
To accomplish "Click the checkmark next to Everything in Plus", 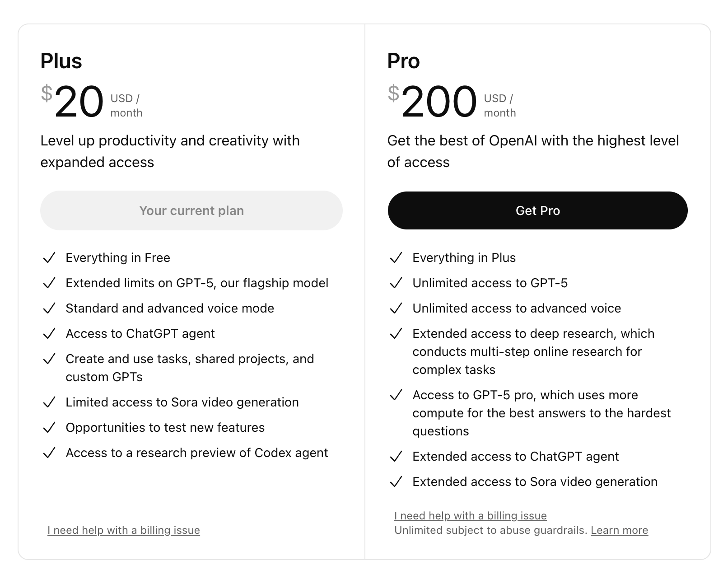I will [x=396, y=258].
